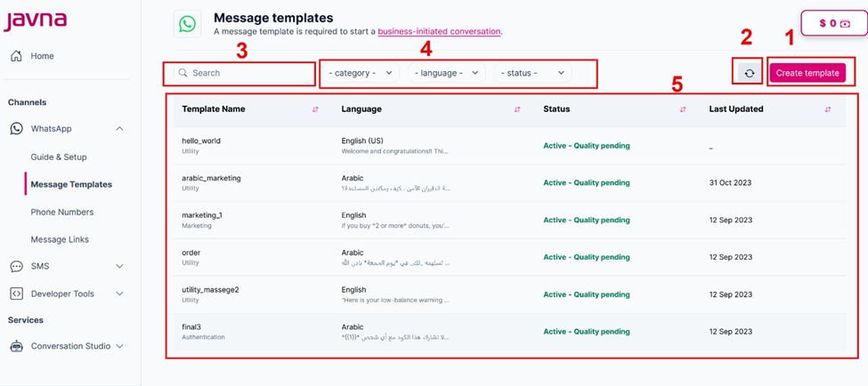Click the SMS chat bubble icon
The width and height of the screenshot is (868, 386).
17,267
